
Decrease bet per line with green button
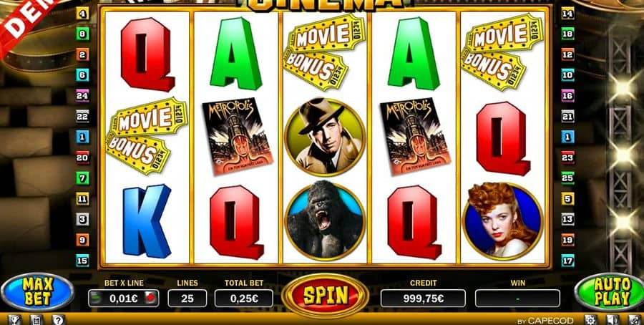click(x=96, y=299)
